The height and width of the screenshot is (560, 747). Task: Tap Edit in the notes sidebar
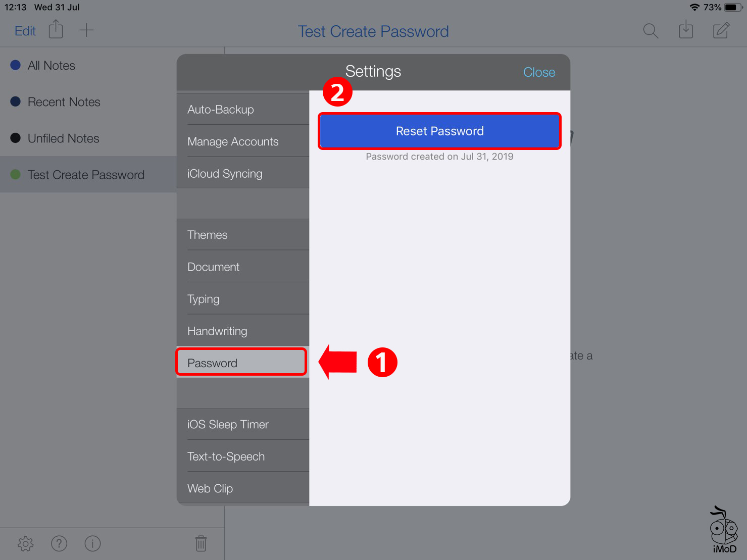[25, 31]
